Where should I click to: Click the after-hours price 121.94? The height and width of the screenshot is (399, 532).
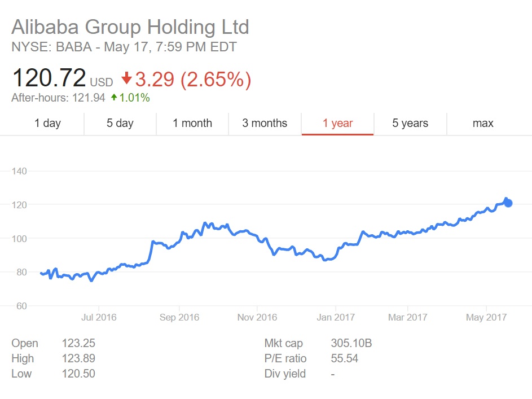(x=90, y=98)
